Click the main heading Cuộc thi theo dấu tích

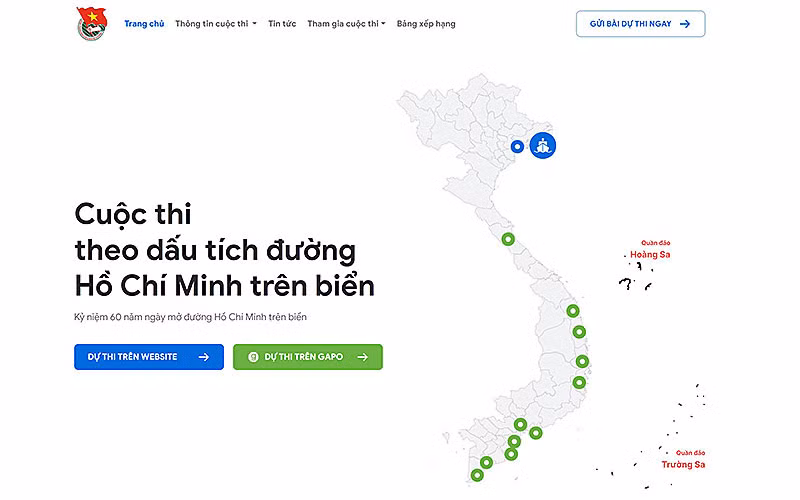pyautogui.click(x=224, y=250)
